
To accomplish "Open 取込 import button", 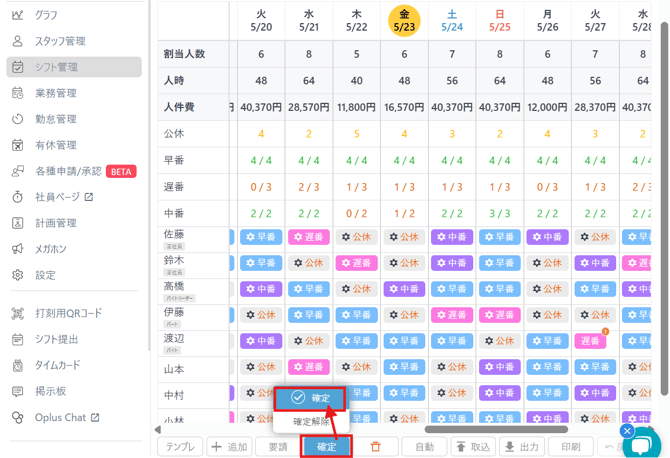I will [x=473, y=447].
